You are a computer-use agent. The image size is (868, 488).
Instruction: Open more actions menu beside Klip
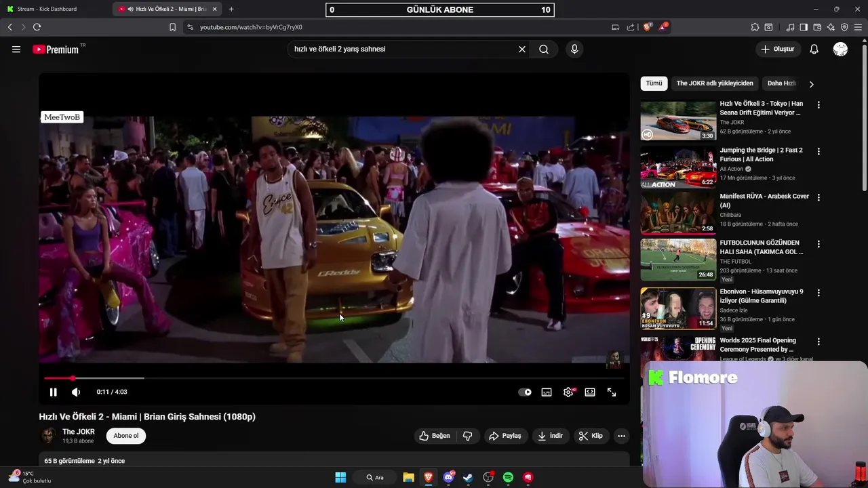coord(621,436)
